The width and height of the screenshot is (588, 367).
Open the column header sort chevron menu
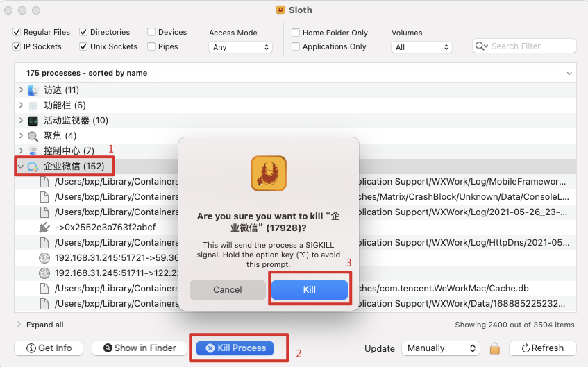point(569,74)
